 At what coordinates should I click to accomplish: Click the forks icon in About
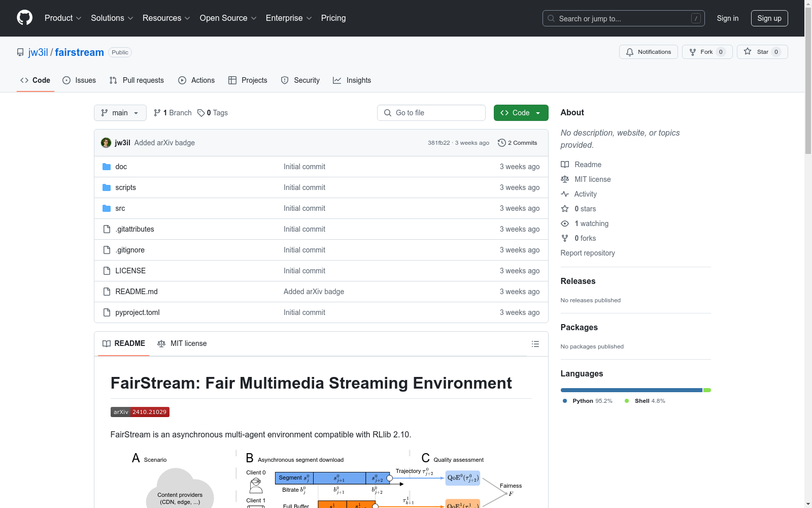(x=565, y=238)
